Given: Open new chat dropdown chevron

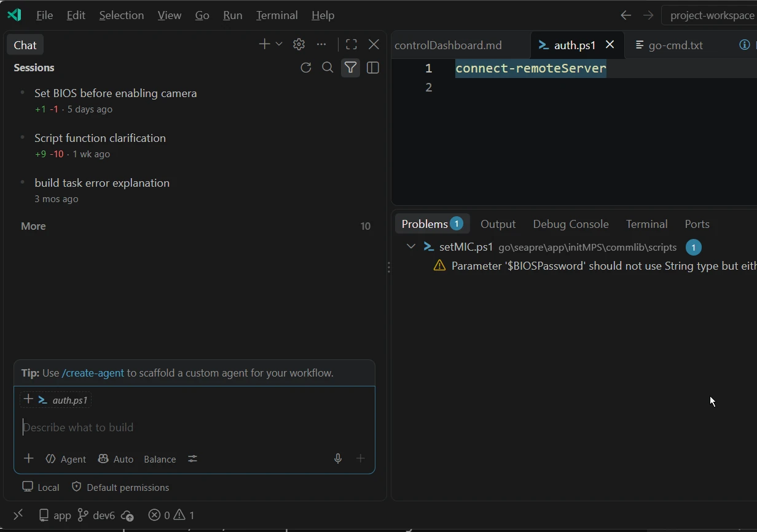Looking at the screenshot, I should [x=279, y=44].
